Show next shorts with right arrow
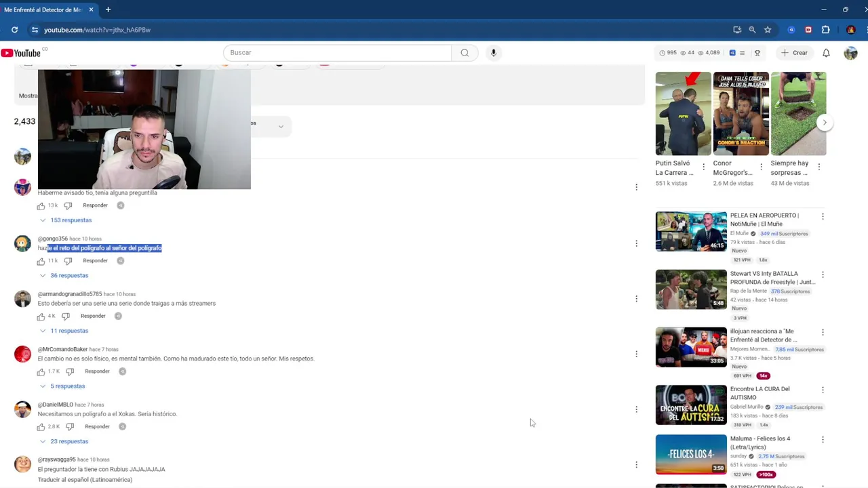 (x=824, y=123)
